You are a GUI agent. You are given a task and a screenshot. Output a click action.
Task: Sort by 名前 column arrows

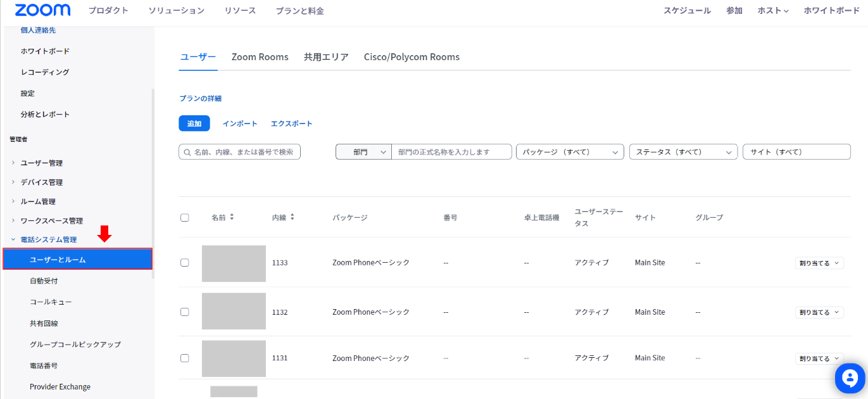tap(232, 217)
